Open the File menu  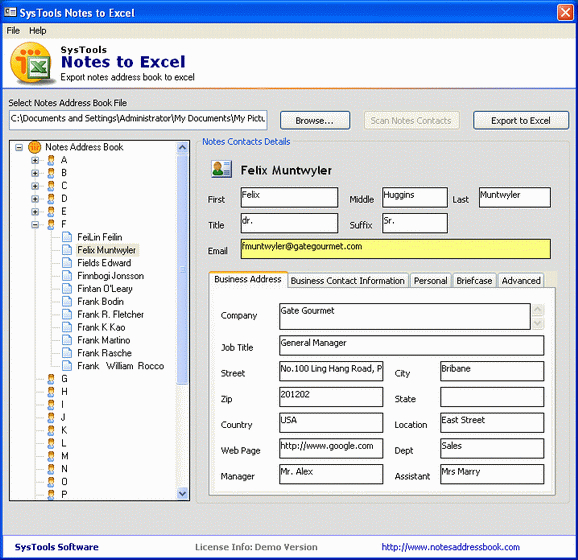click(13, 31)
